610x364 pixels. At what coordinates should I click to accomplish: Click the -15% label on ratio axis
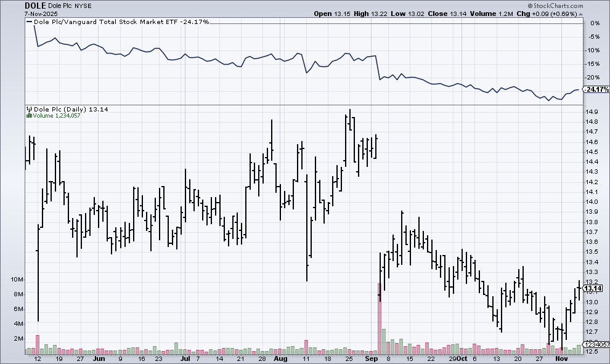593,64
